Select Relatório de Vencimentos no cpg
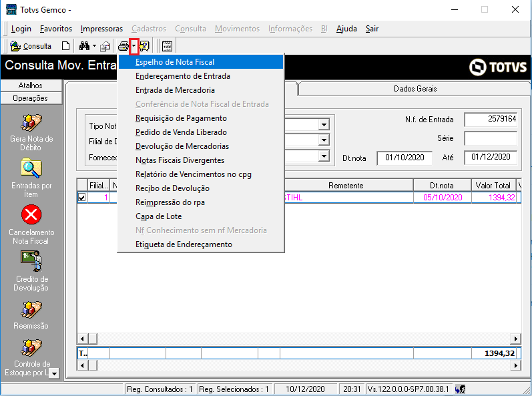The height and width of the screenshot is (396, 532). click(201, 174)
